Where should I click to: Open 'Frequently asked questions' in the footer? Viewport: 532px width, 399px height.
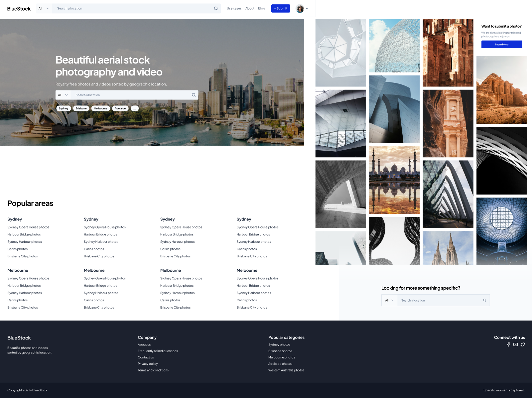[158, 351]
